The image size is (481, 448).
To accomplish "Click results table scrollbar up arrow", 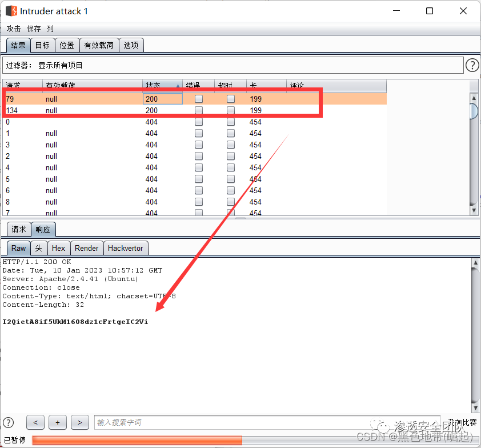I will [x=474, y=98].
